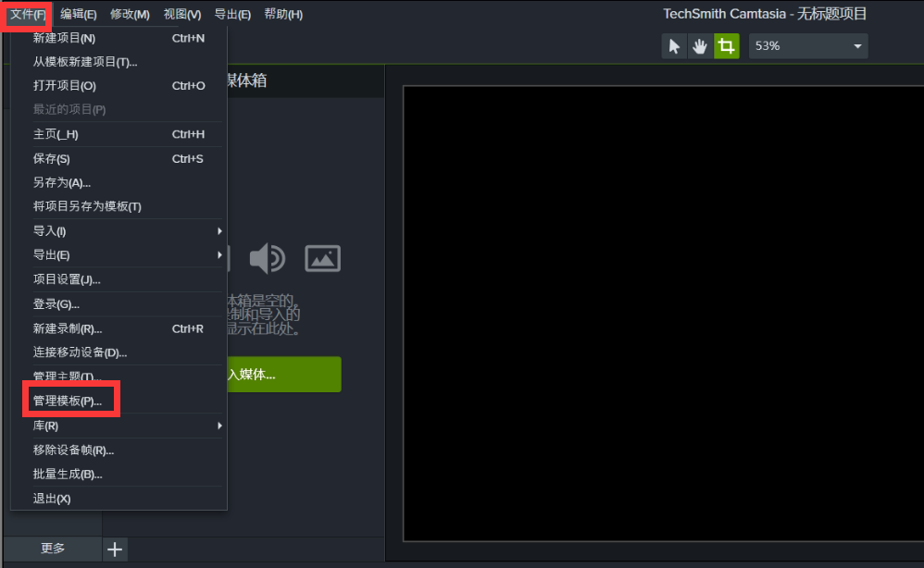Toggle the green crop tool
924x568 pixels.
(x=727, y=46)
